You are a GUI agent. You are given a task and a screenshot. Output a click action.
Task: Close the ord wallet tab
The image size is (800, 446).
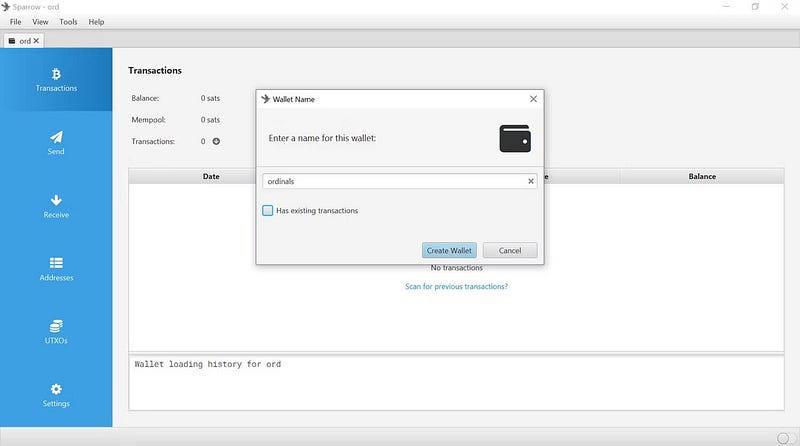(x=37, y=41)
